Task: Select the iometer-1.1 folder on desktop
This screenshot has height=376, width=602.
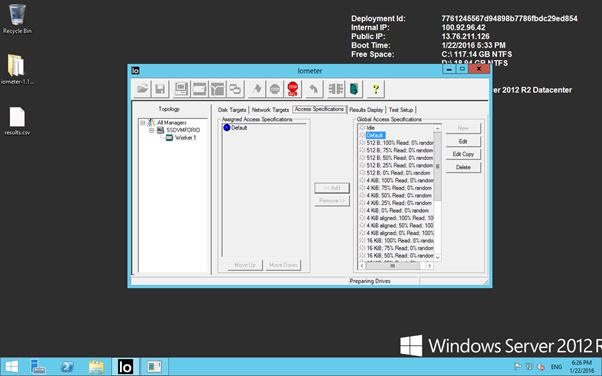Action: pyautogui.click(x=17, y=70)
